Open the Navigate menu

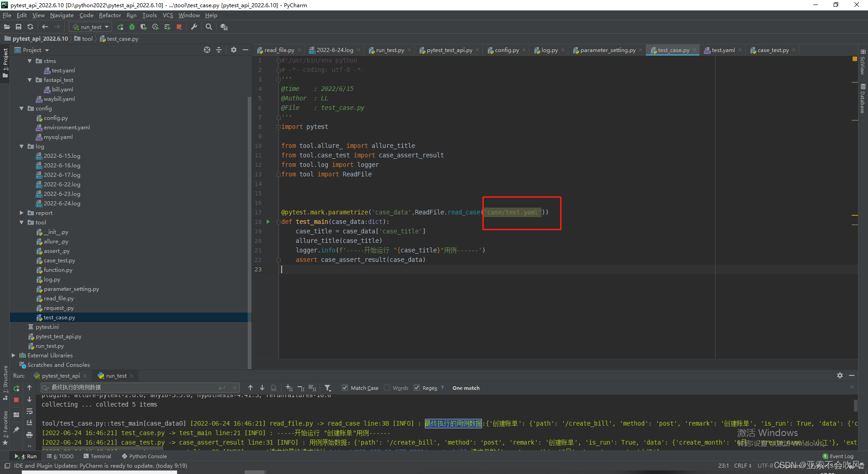click(x=62, y=15)
